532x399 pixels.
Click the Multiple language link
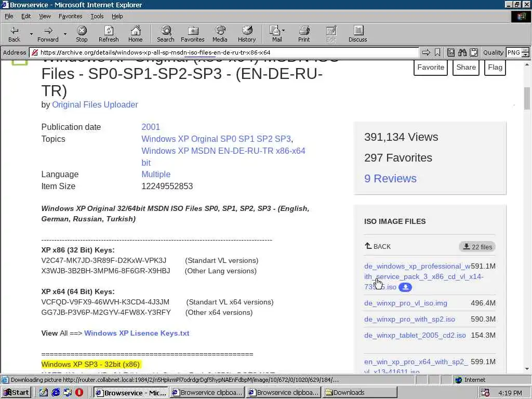point(156,174)
